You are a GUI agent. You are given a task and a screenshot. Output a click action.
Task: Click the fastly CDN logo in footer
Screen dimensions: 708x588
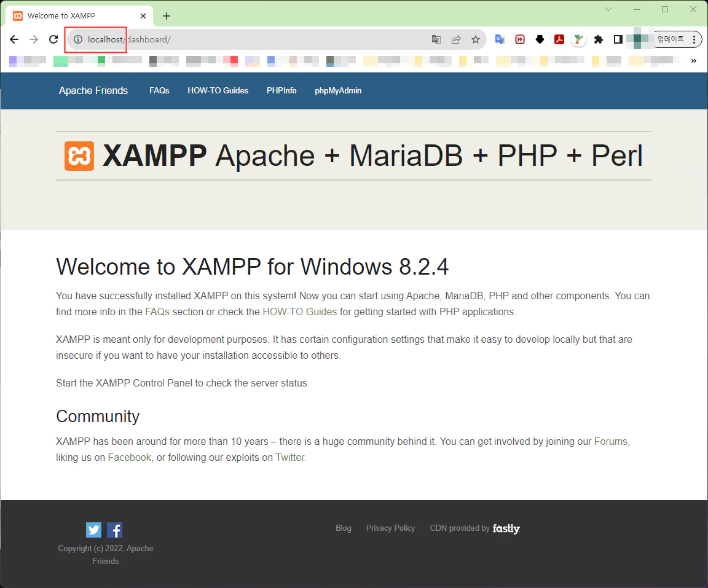[x=506, y=528]
